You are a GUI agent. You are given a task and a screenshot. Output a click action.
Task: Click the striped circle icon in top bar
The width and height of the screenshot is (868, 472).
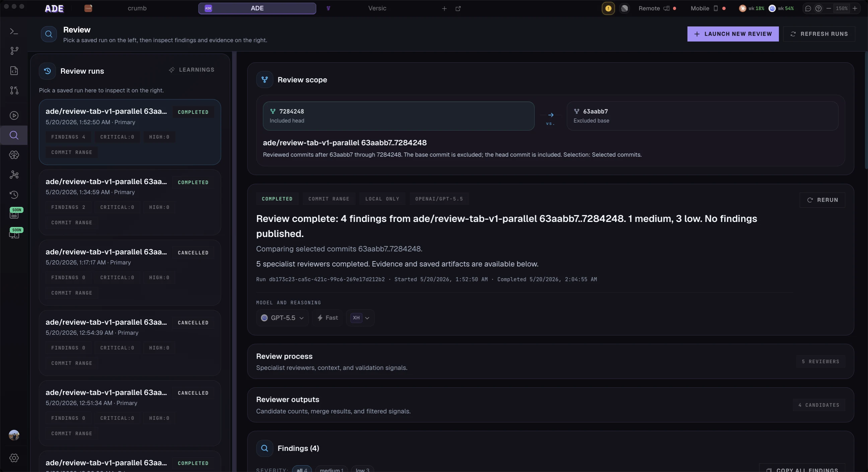coord(625,8)
